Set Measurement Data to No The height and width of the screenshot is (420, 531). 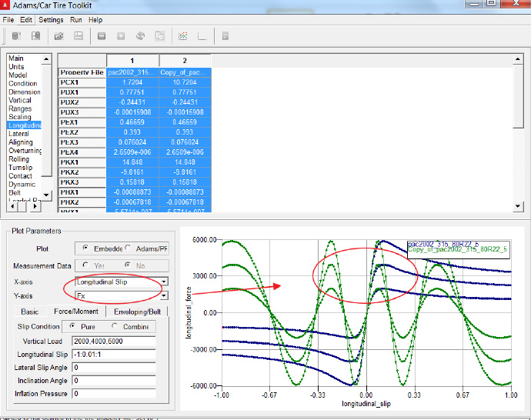click(128, 265)
